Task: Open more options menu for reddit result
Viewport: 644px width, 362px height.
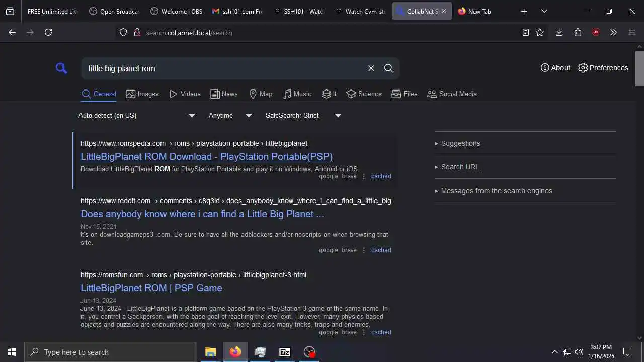Action: (x=364, y=250)
